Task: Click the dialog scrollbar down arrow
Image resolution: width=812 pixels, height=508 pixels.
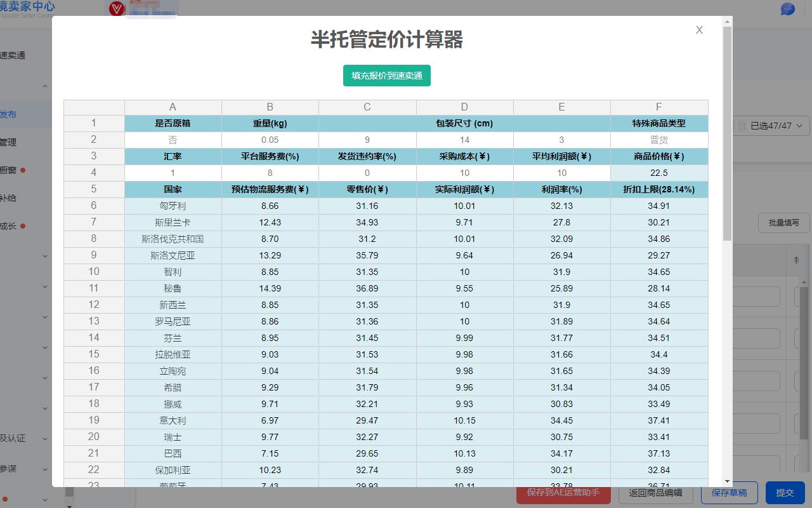Action: click(727, 481)
